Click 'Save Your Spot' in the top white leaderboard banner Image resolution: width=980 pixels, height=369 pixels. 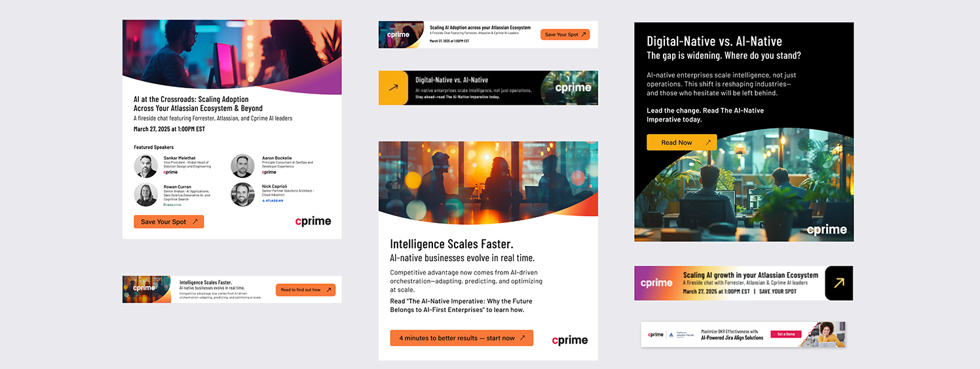[x=565, y=35]
